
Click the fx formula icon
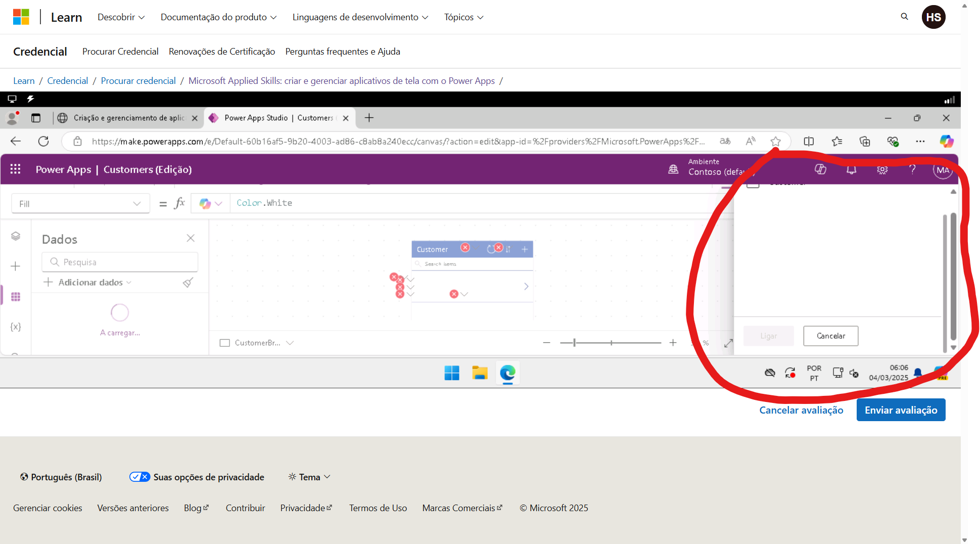pos(179,203)
